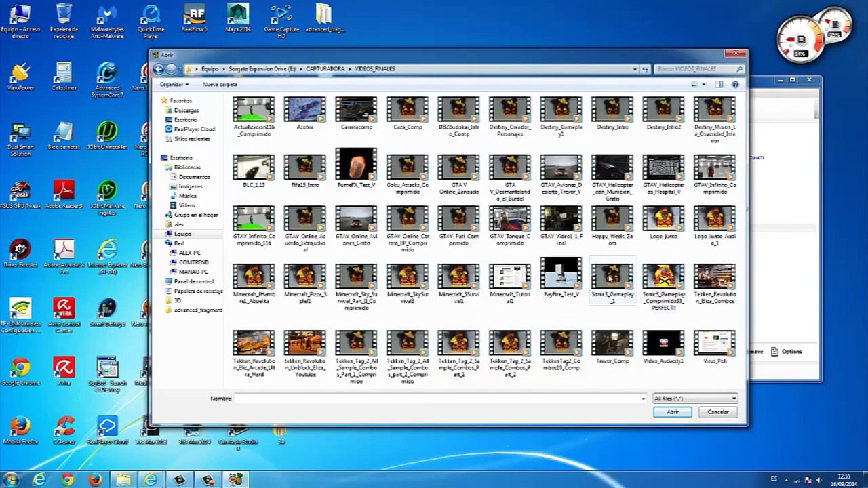Collapse the Bibliotecas tree node
Viewport: 868px width, 488px height.
165,167
